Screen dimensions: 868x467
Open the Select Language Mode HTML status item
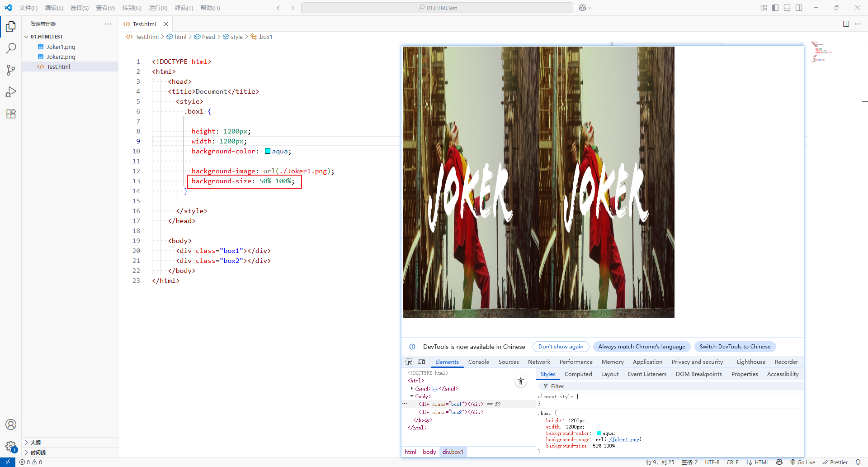click(762, 462)
